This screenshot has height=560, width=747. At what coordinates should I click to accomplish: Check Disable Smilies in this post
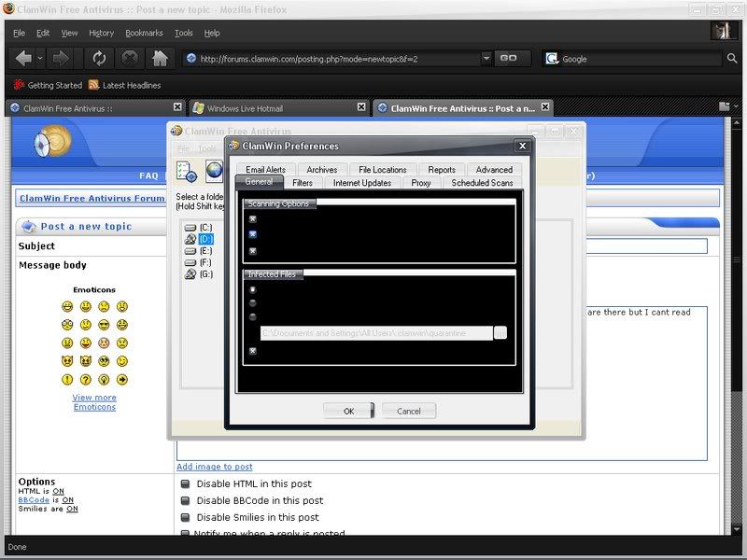(185, 517)
